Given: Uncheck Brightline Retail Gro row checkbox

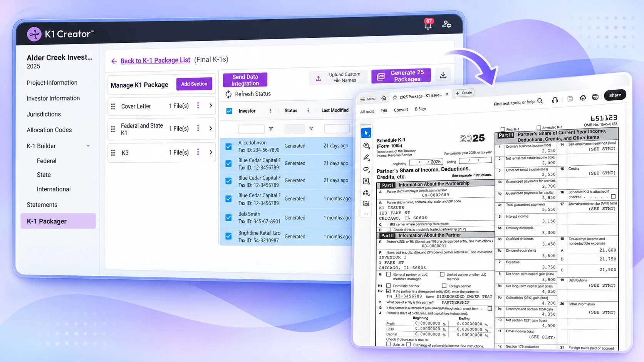Looking at the screenshot, I should (x=229, y=236).
